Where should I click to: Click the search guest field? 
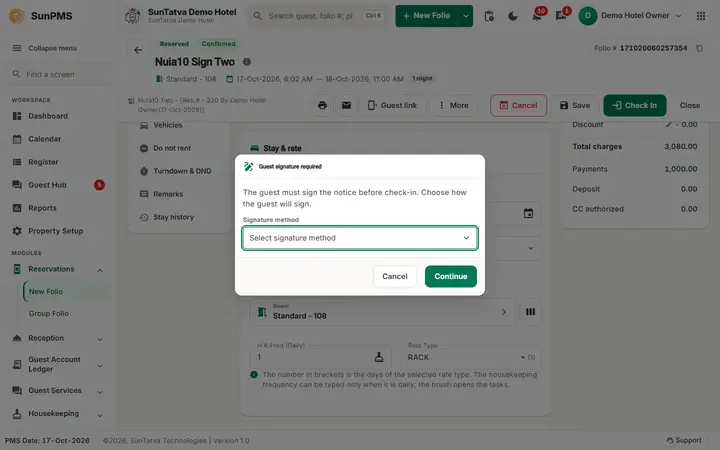318,16
